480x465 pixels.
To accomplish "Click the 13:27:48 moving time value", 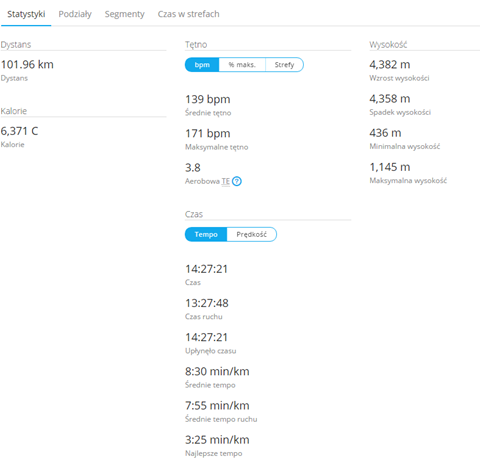I will tap(207, 303).
